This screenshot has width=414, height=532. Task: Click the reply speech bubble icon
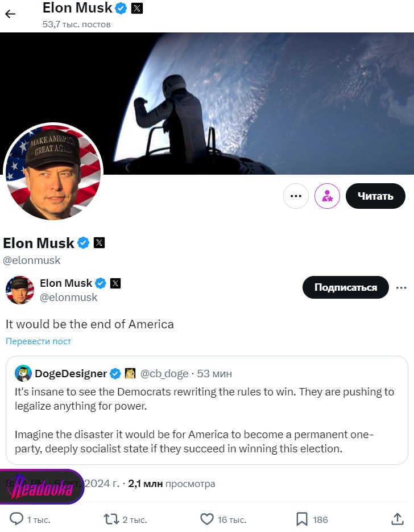(17, 519)
